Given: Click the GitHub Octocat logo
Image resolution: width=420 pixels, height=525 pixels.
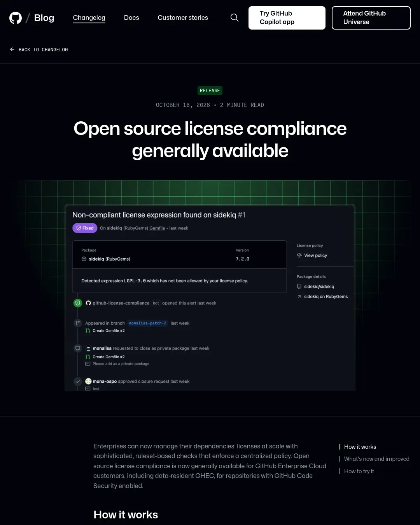Looking at the screenshot, I should coord(16,18).
